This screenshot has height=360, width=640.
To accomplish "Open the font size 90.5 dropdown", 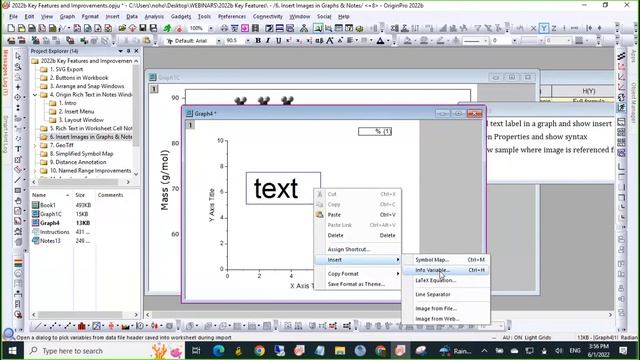I will tap(247, 40).
